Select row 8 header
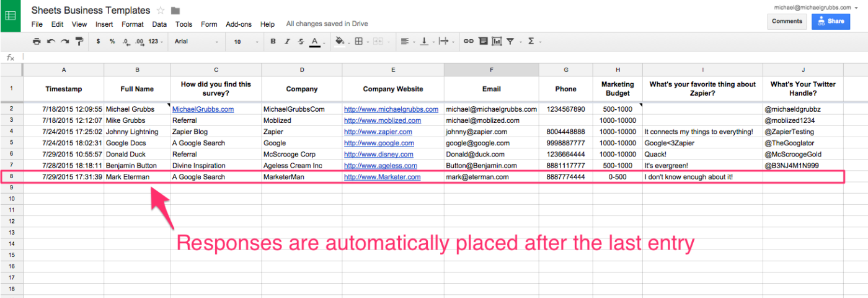 coord(11,177)
